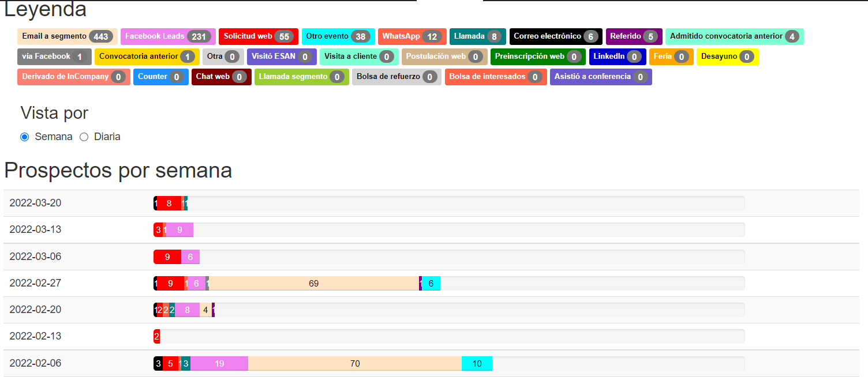Click cyan segment 10 in 2022-02-06 bar
This screenshot has width=868, height=377.
477,363
